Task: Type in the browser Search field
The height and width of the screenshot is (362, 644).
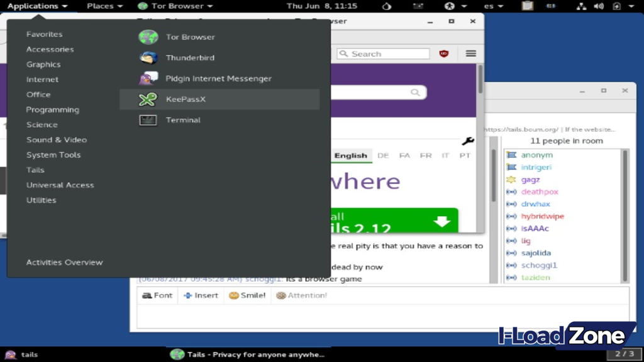Action: 384,53
